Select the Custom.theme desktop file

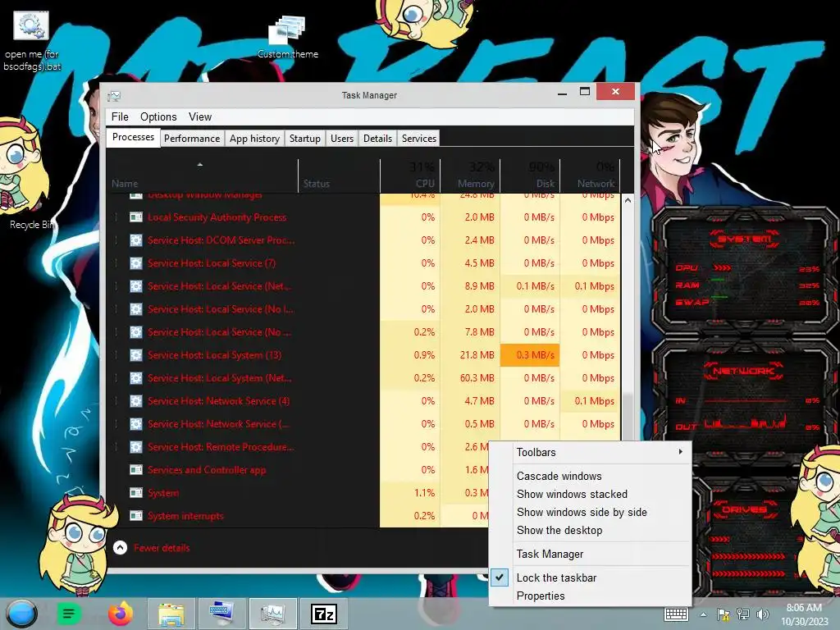tap(288, 38)
